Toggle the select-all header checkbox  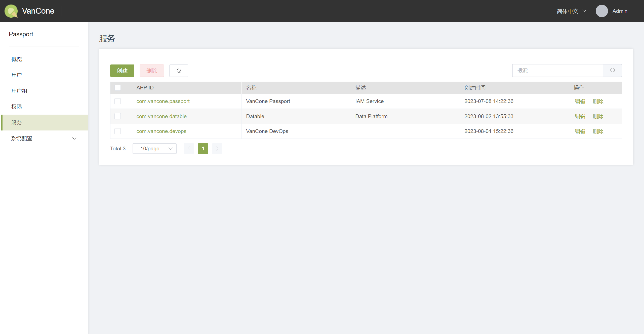[x=117, y=88]
